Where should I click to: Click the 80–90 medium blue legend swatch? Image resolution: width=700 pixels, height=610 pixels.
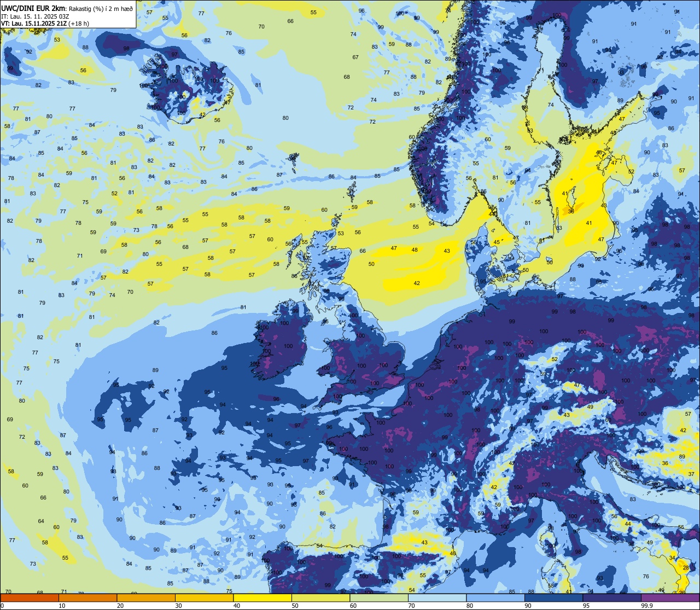click(496, 598)
